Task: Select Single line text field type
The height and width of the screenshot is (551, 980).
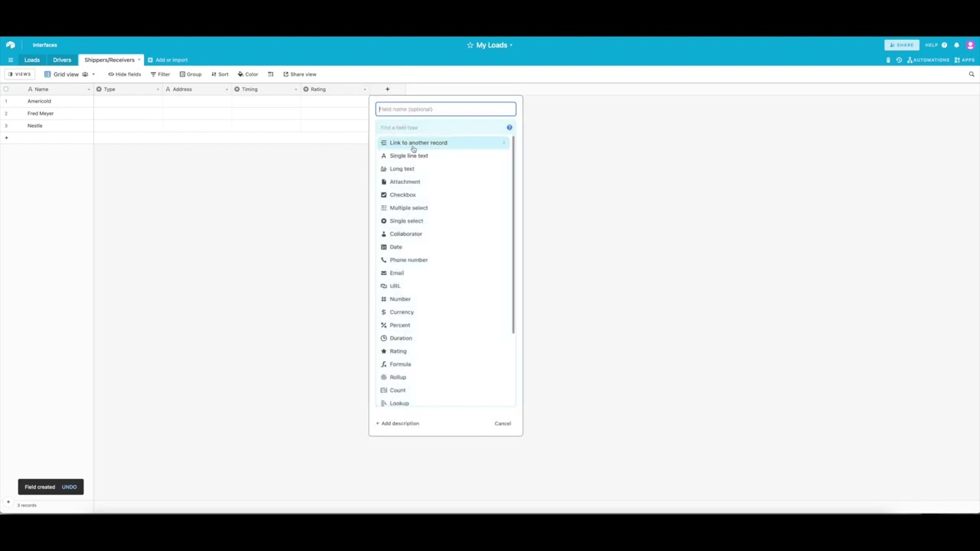Action: (x=443, y=156)
